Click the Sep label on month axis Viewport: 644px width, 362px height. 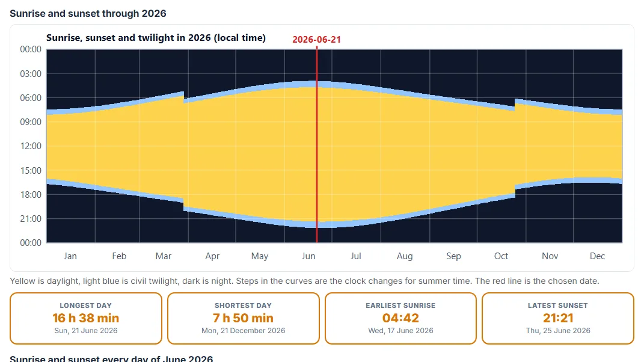point(453,256)
